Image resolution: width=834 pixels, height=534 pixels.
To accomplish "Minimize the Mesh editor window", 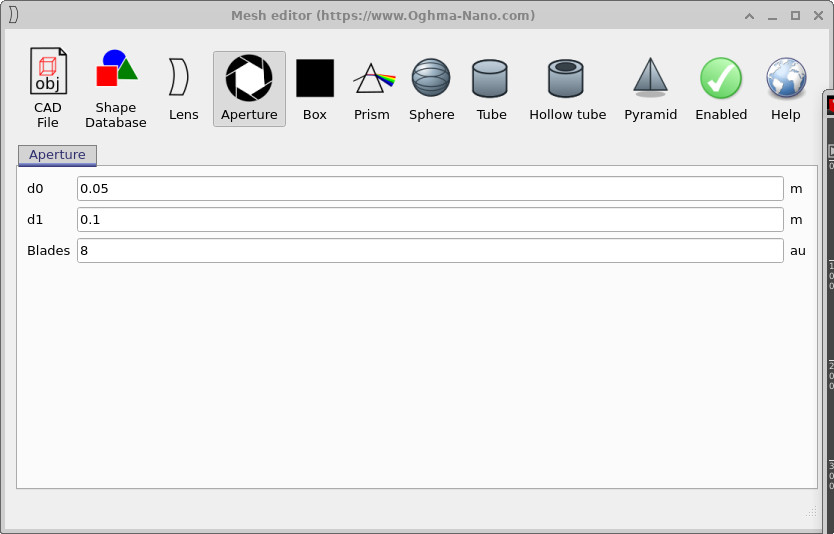I will 773,16.
